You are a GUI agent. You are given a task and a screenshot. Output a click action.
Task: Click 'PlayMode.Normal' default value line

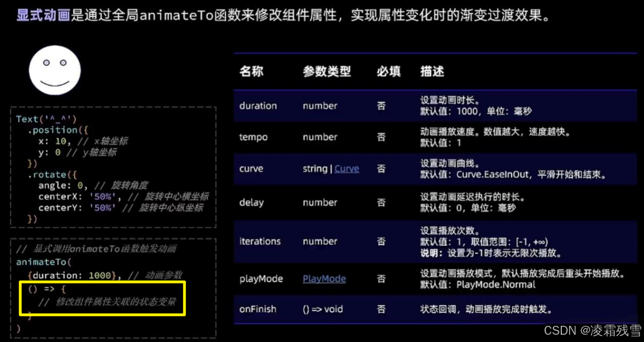[478, 284]
